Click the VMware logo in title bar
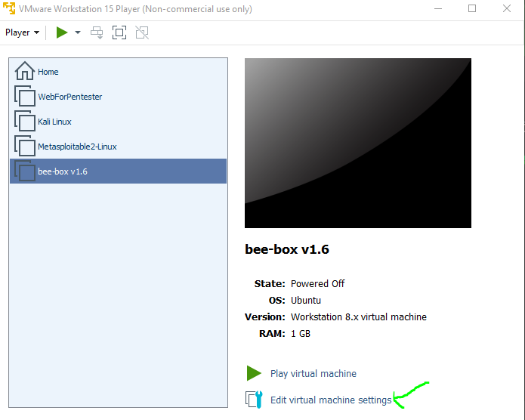The width and height of the screenshot is (525, 420). pyautogui.click(x=9, y=8)
